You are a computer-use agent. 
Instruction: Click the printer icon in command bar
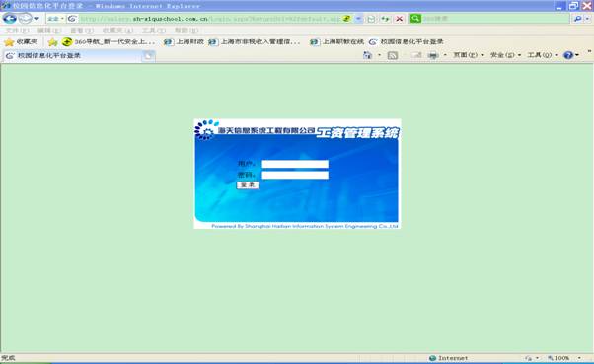433,55
